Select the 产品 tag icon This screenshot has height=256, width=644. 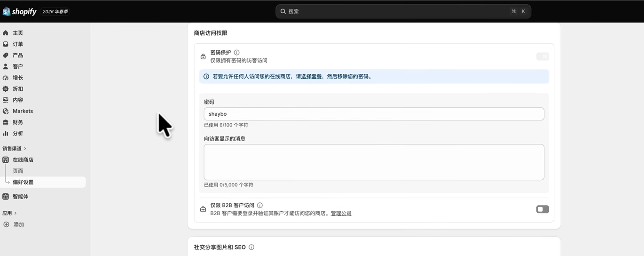(x=6, y=56)
